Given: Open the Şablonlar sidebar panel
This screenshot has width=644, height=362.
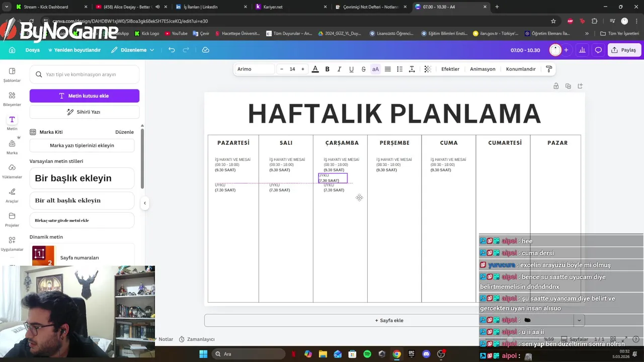Looking at the screenshot, I should (12, 74).
